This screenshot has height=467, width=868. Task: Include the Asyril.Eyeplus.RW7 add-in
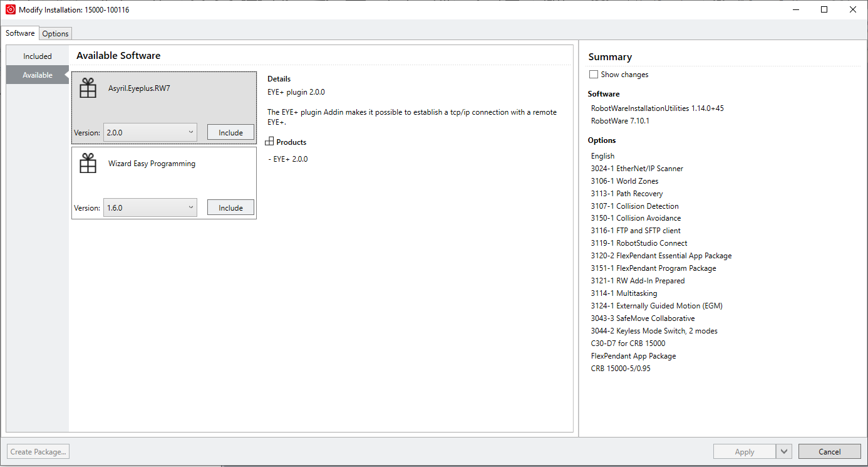pos(230,132)
